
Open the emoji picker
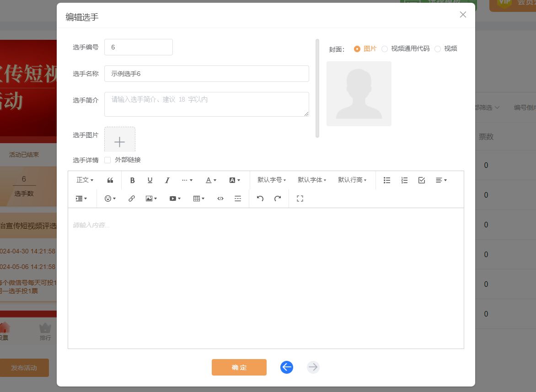click(x=108, y=198)
